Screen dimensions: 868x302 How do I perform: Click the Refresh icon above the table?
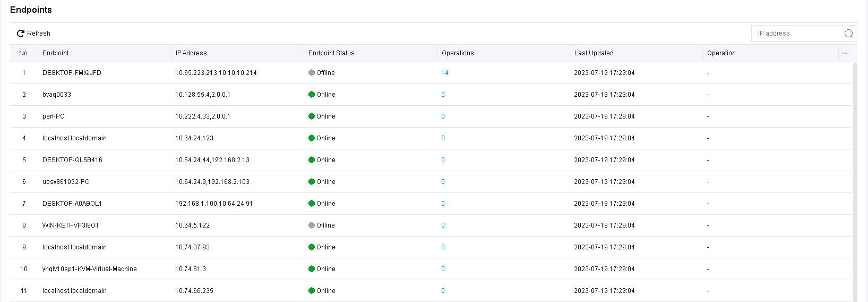pyautogui.click(x=21, y=33)
